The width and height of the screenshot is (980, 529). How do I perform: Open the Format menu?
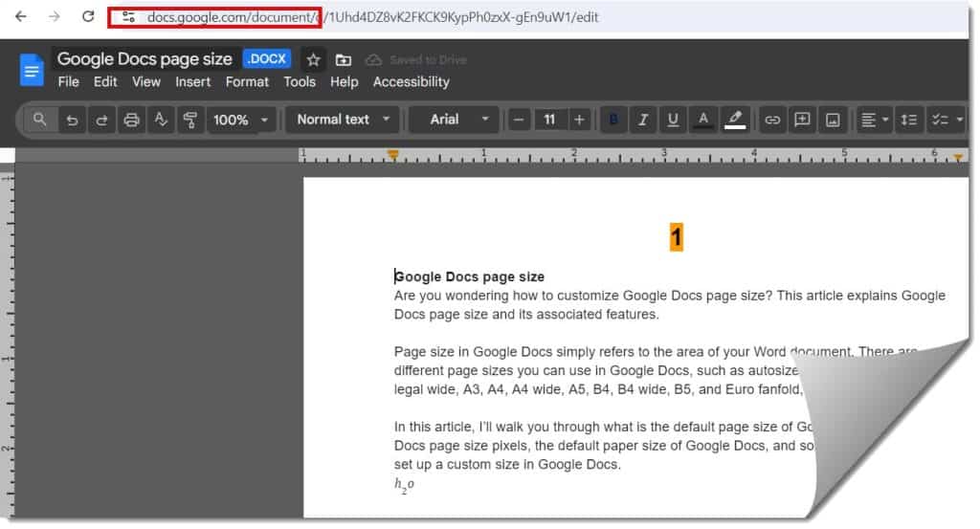247,82
